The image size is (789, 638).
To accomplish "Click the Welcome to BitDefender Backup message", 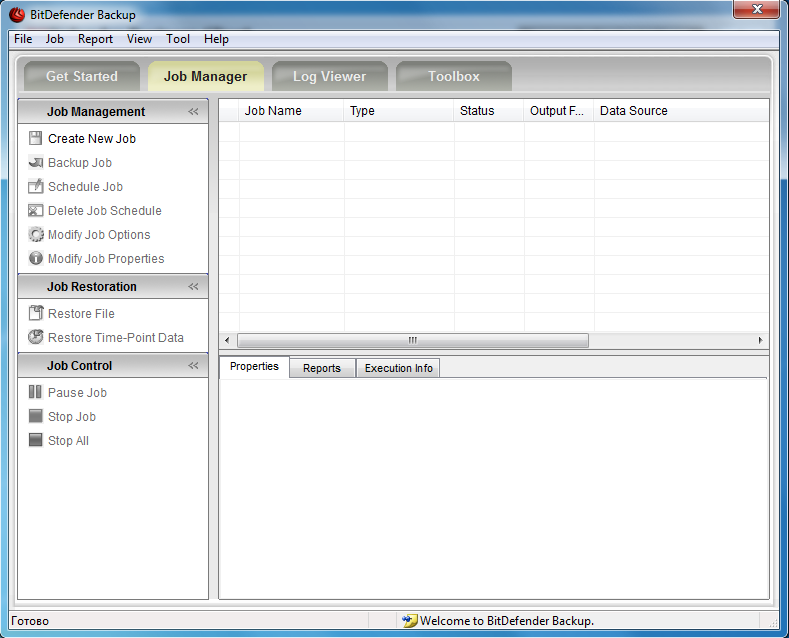I will 507,621.
